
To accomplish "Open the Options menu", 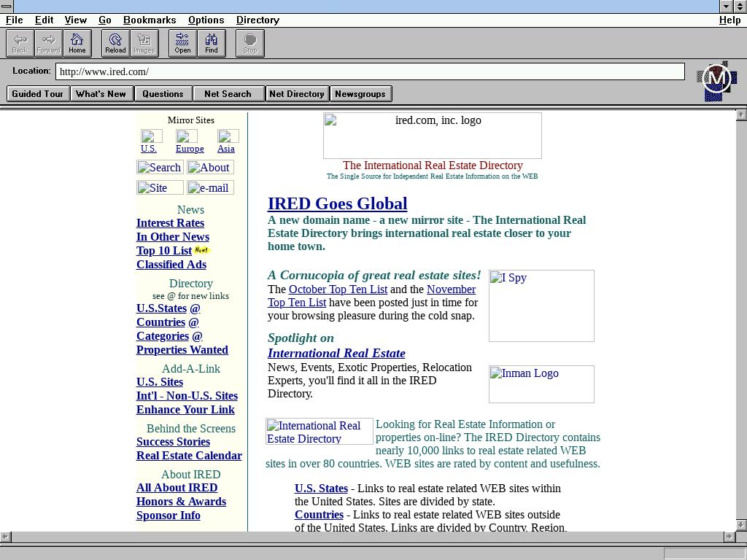I will click(206, 20).
